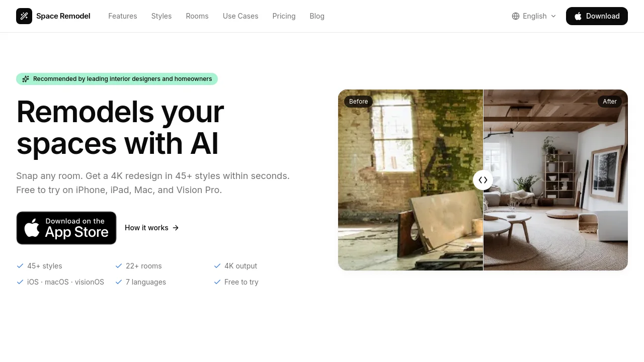Expand the English language chevron
Viewport: 644px width, 362px height.
click(553, 16)
